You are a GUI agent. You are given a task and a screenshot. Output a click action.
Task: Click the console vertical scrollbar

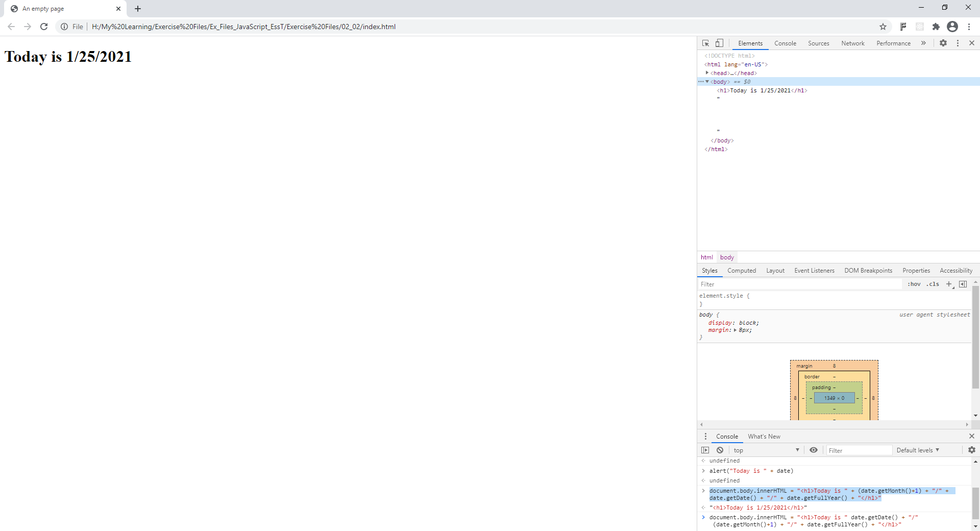[975, 503]
